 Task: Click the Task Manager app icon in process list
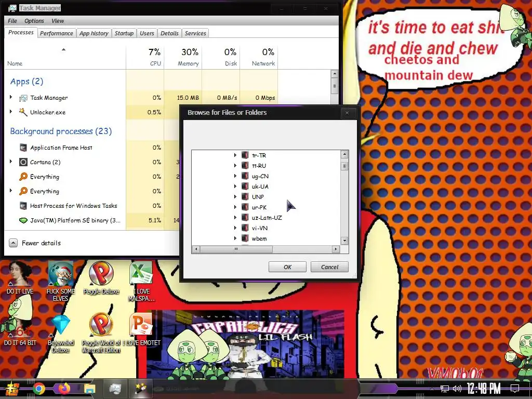coord(23,98)
